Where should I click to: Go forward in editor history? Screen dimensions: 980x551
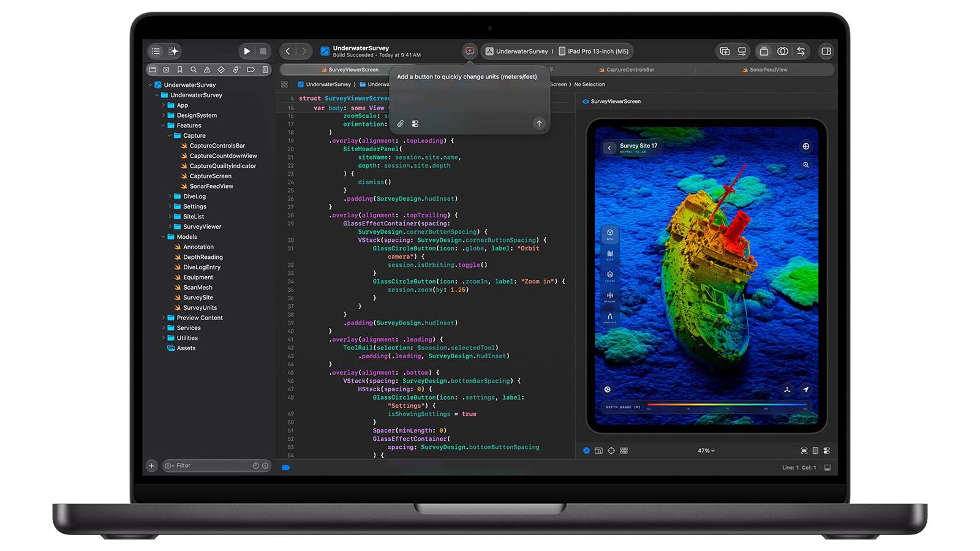304,51
